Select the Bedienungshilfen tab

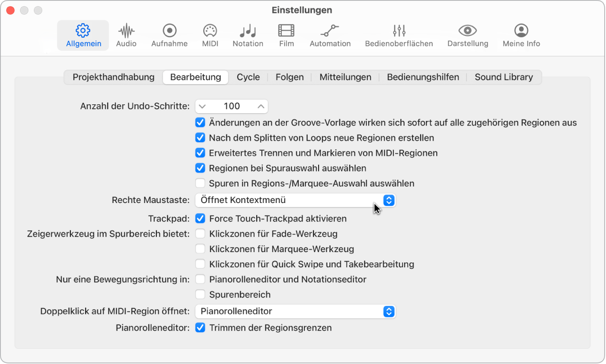[423, 77]
